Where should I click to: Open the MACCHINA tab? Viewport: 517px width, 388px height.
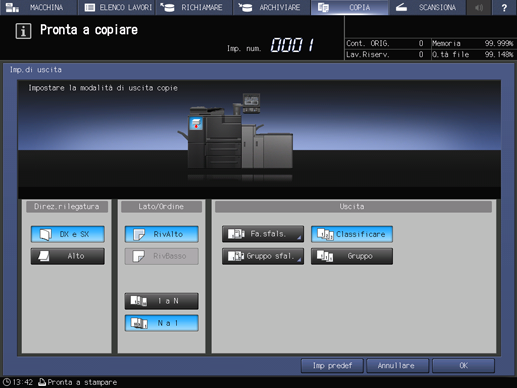coord(38,7)
